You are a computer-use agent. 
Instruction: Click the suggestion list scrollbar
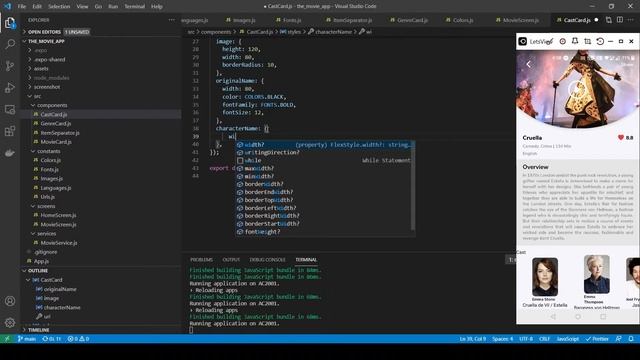click(x=413, y=186)
